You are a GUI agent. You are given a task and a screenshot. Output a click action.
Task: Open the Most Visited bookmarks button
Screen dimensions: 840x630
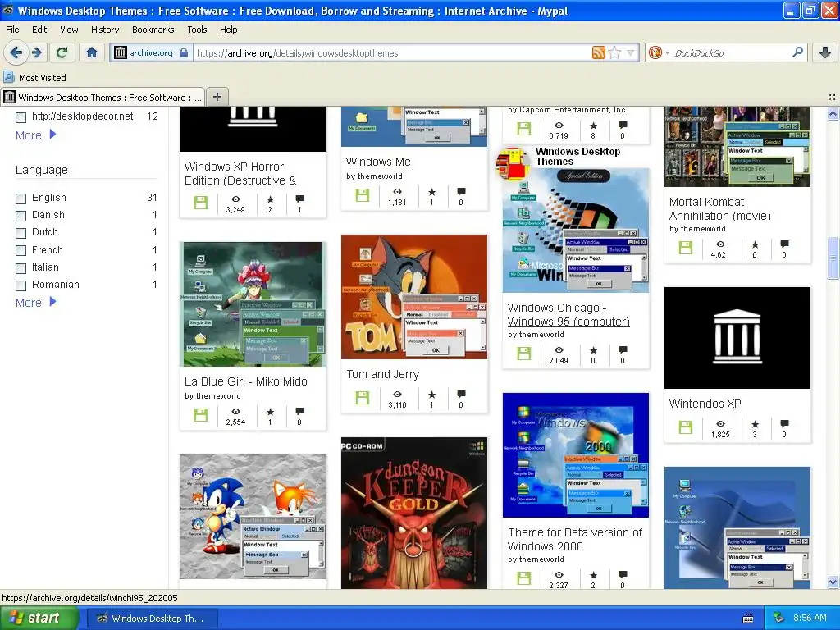[x=35, y=78]
